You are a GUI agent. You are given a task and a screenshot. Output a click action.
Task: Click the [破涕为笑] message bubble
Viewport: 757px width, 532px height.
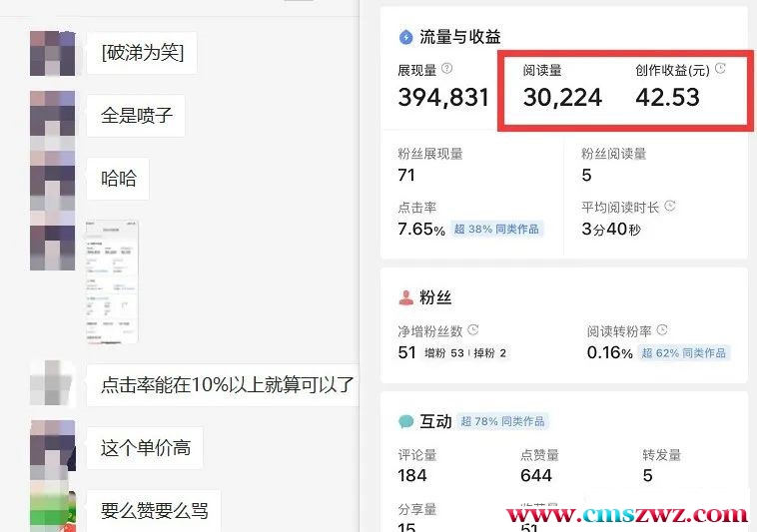pos(142,53)
